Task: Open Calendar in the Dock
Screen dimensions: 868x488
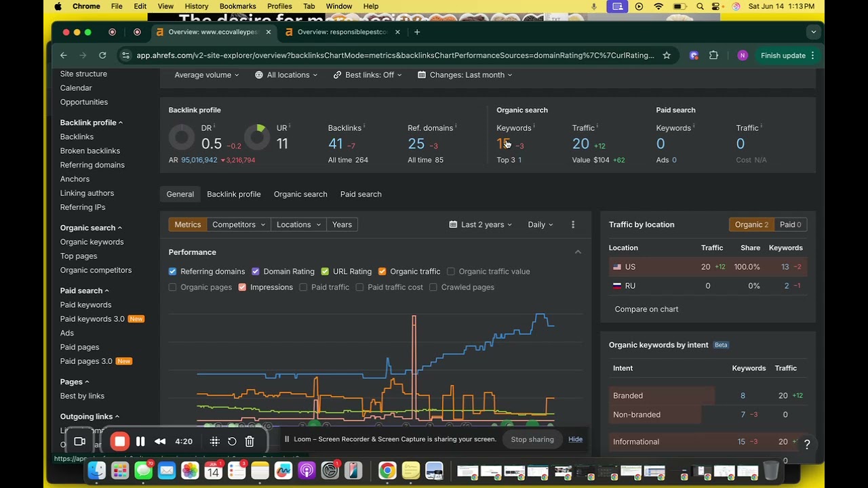Action: [x=213, y=470]
